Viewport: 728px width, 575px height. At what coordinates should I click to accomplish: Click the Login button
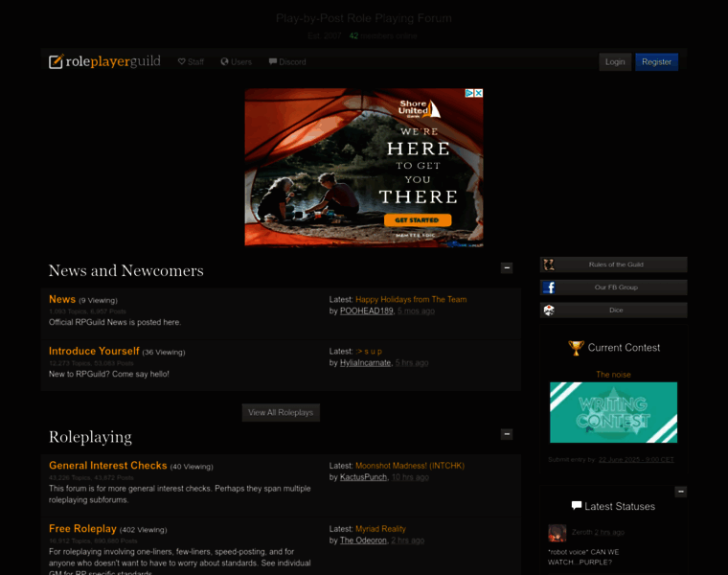[615, 61]
